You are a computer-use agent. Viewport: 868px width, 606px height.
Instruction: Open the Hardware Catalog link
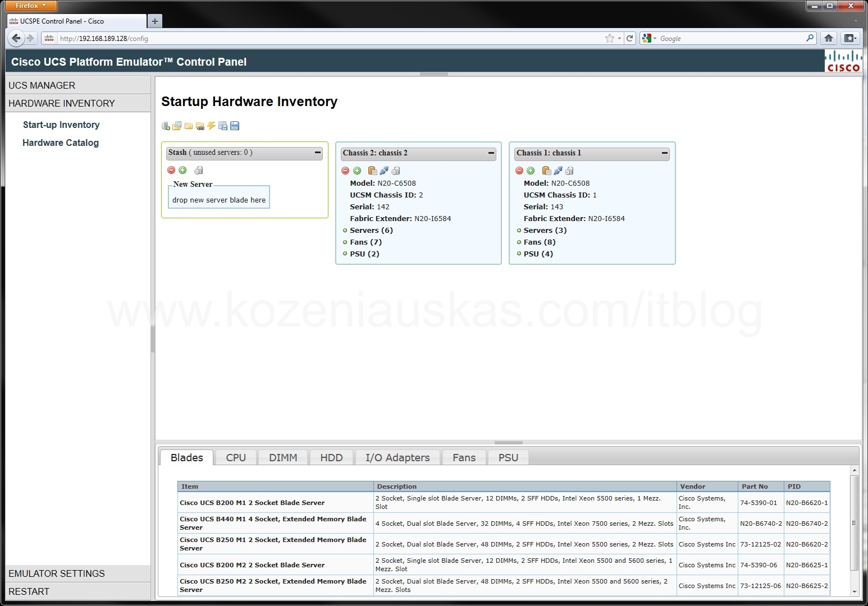[x=61, y=143]
